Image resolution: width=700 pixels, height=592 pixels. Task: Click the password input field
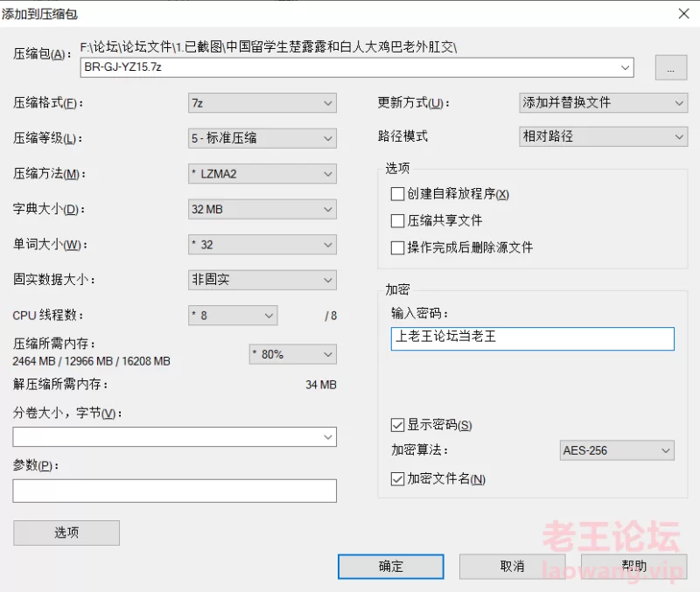(533, 338)
